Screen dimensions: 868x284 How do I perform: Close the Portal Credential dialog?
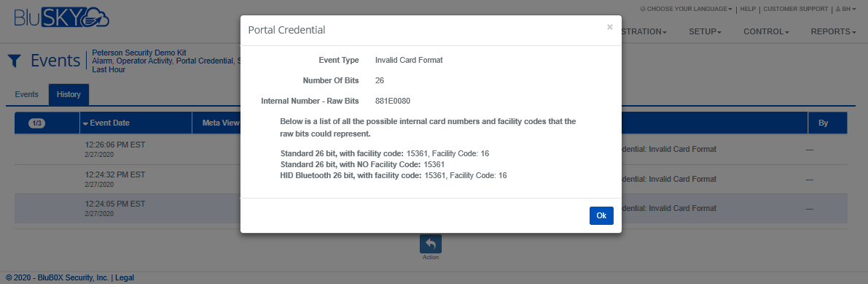coord(609,26)
